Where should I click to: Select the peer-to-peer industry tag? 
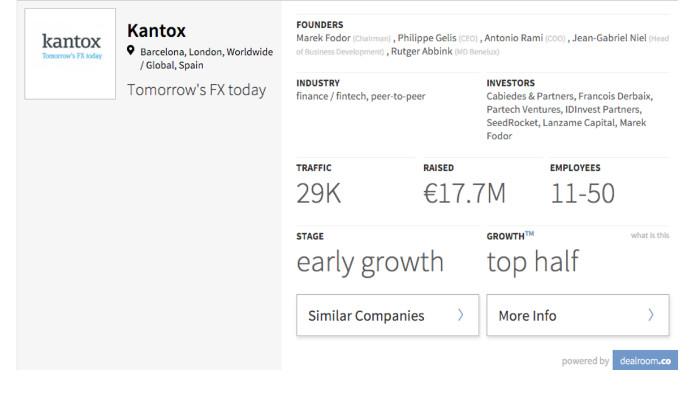[401, 96]
